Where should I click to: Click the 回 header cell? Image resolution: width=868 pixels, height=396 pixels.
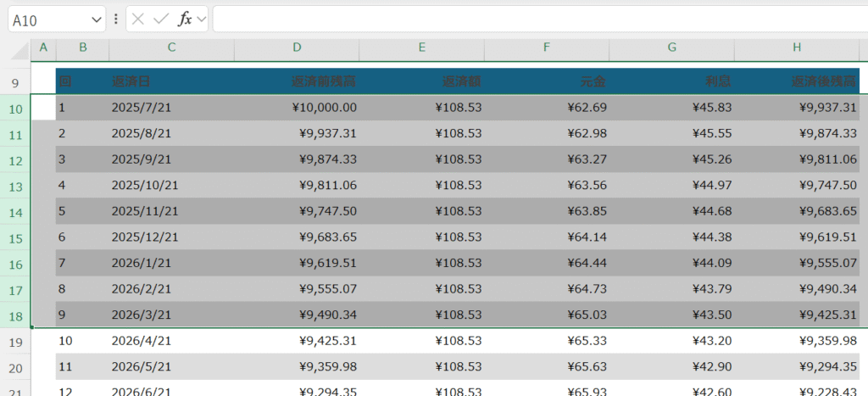(x=82, y=81)
